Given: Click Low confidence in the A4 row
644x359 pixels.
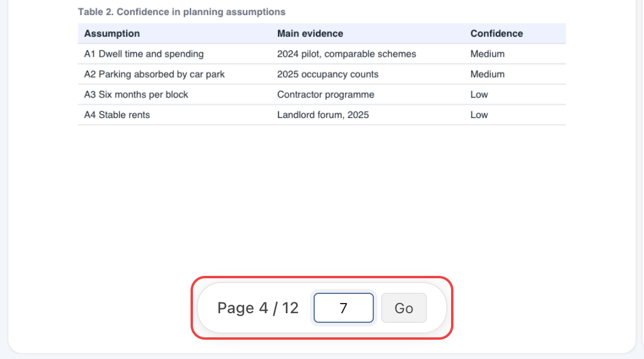Looking at the screenshot, I should pyautogui.click(x=479, y=115).
